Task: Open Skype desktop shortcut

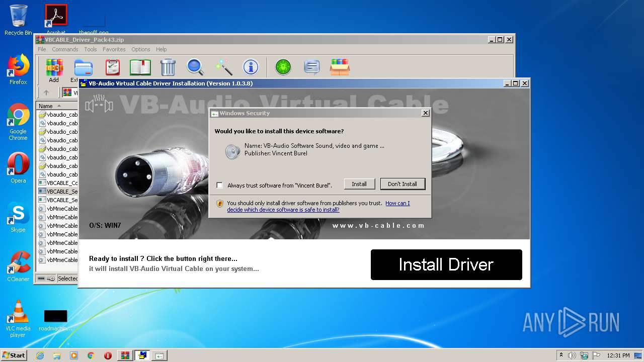Action: (x=18, y=217)
